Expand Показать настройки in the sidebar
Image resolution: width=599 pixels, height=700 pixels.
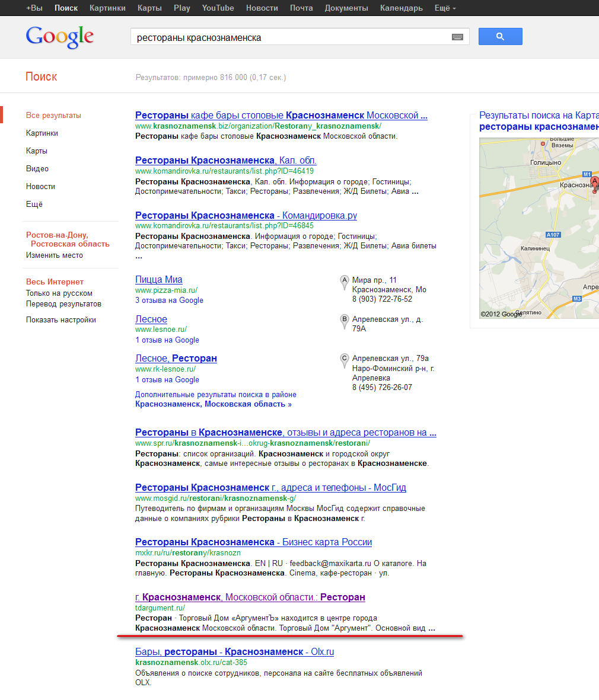[x=60, y=319]
